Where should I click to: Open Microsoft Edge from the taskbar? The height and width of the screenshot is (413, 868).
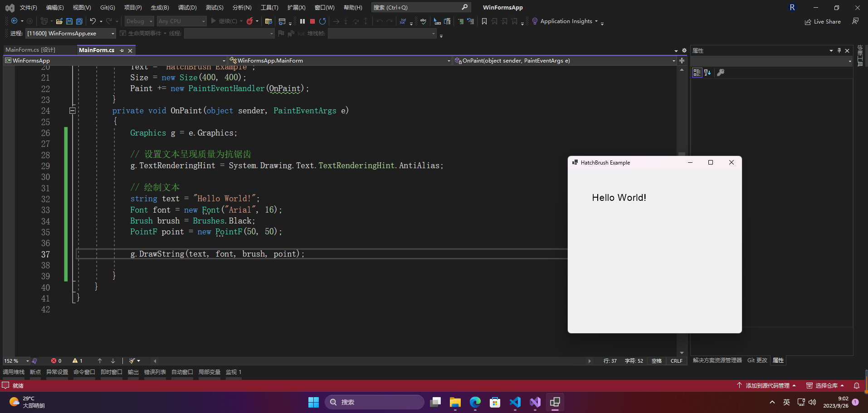[x=475, y=402]
